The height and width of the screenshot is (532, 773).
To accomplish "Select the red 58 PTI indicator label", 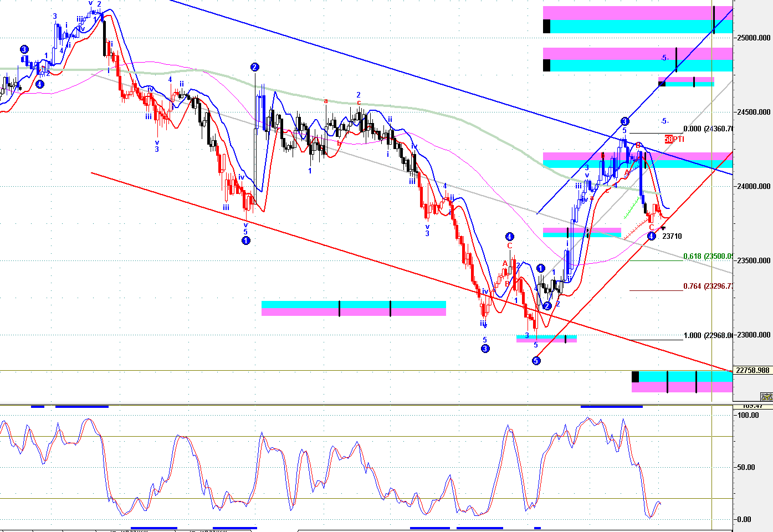I will 674,139.
